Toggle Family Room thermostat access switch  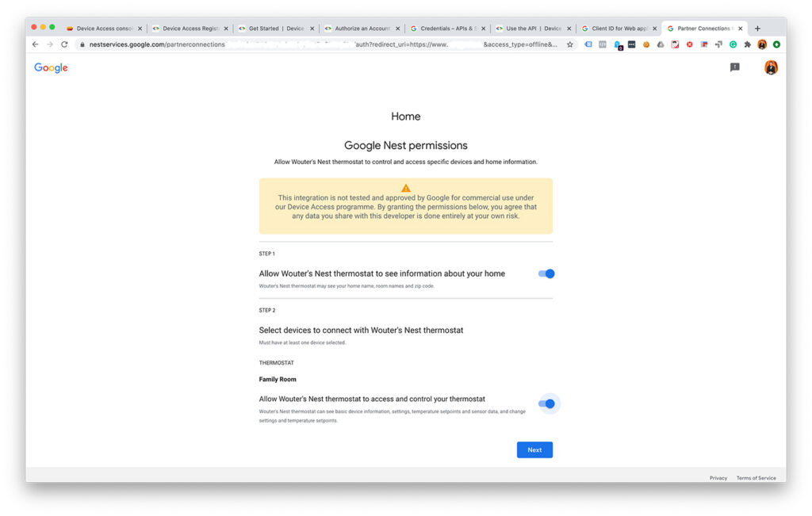click(x=546, y=403)
